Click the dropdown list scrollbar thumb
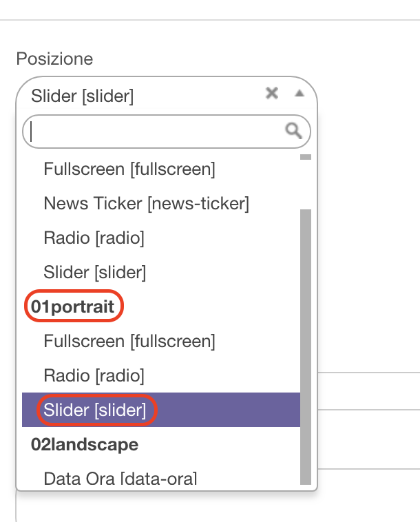Viewport: 420px width, 522px height. [306, 347]
